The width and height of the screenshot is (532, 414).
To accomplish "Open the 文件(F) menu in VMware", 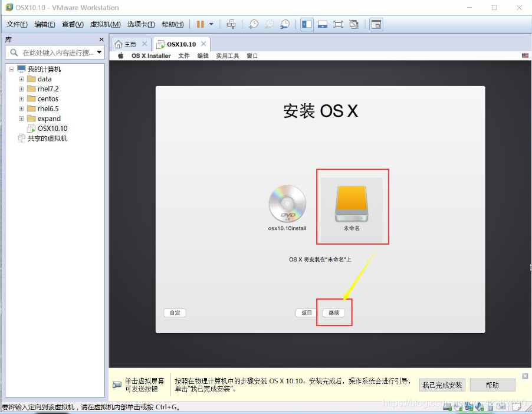I will point(17,24).
